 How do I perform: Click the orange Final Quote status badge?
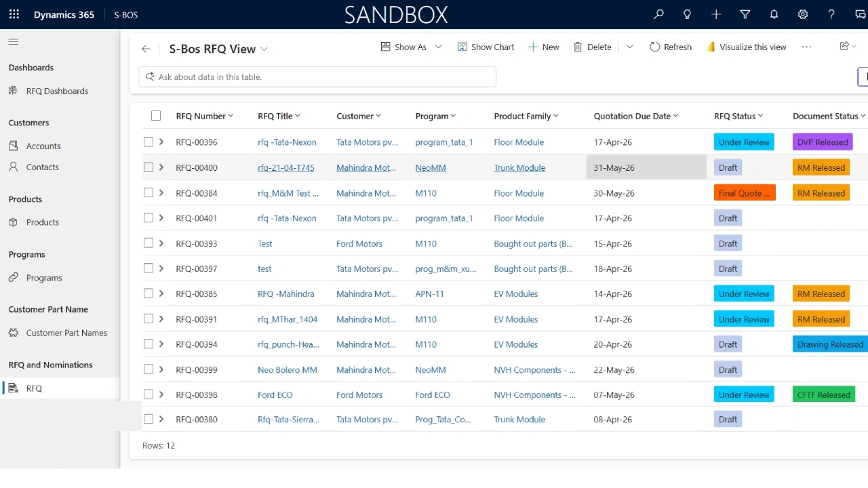click(744, 193)
